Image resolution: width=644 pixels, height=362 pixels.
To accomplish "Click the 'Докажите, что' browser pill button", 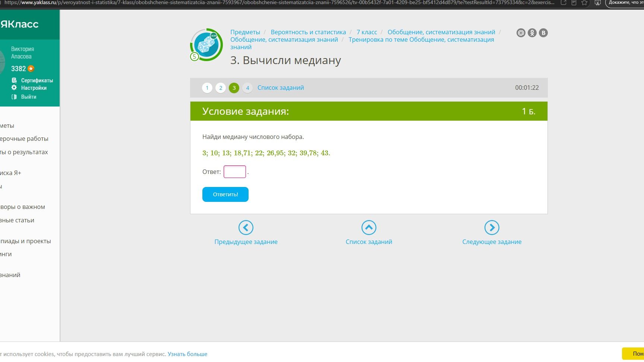I will tap(625, 3).
